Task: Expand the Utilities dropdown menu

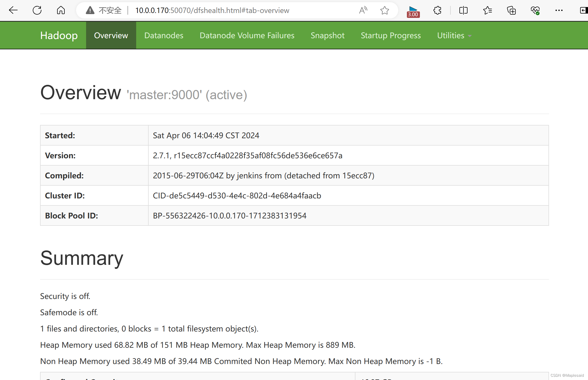Action: [x=454, y=36]
